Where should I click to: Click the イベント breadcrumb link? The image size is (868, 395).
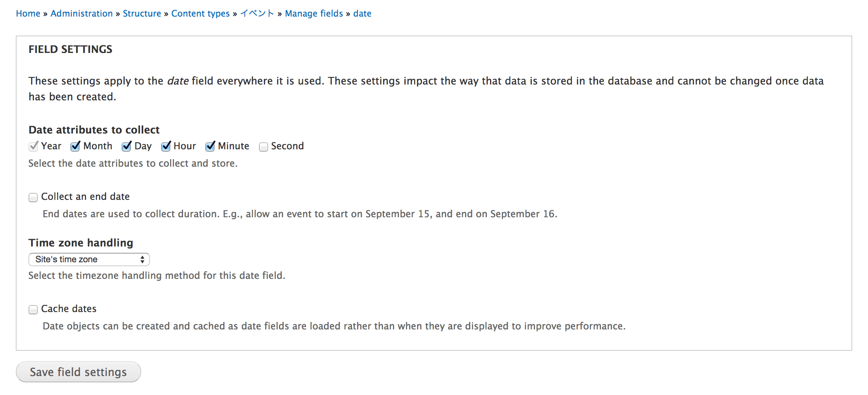point(257,13)
